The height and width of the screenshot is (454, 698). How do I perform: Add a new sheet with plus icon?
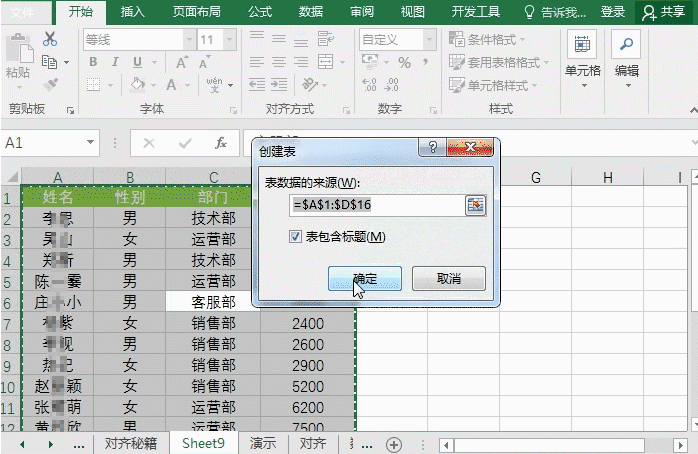click(x=394, y=444)
